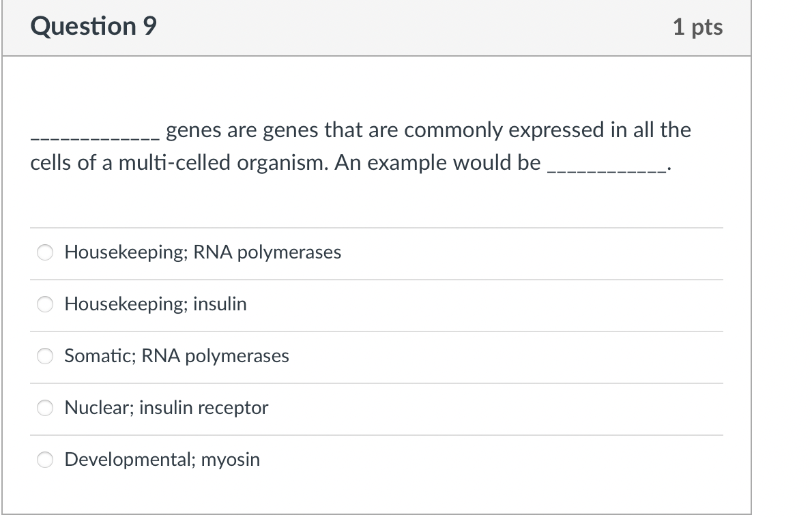Select the 'Nuclear; insulin receptor' radio button

pyautogui.click(x=44, y=408)
